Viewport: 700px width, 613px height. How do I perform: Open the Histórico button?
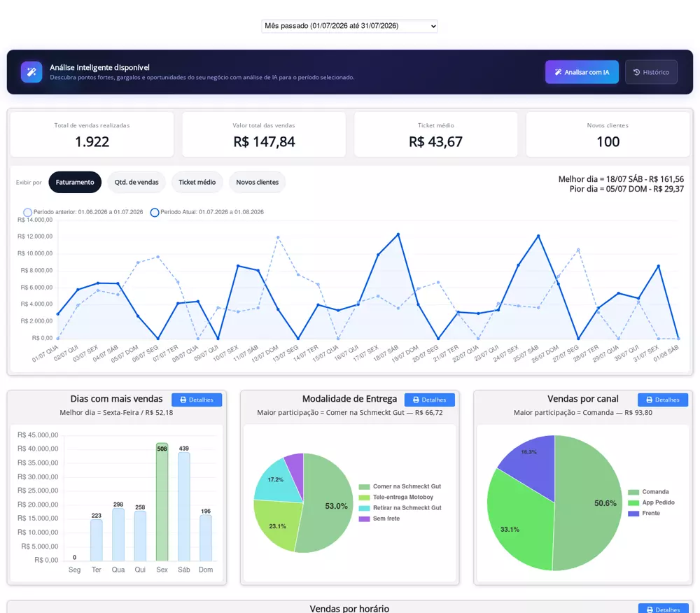(x=651, y=72)
